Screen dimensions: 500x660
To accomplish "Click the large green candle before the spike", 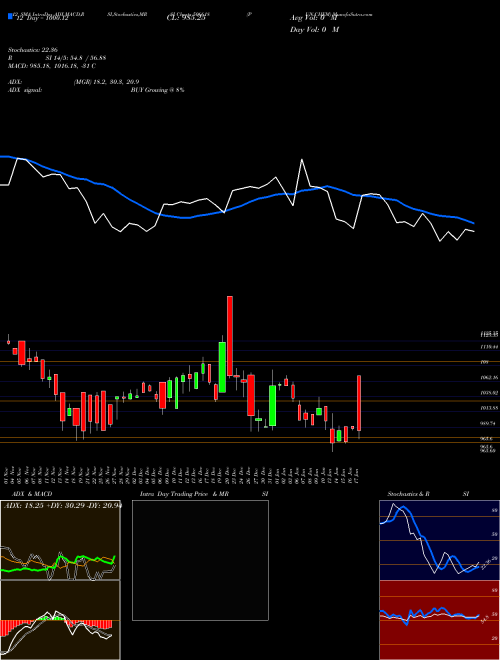I will pyautogui.click(x=222, y=367).
